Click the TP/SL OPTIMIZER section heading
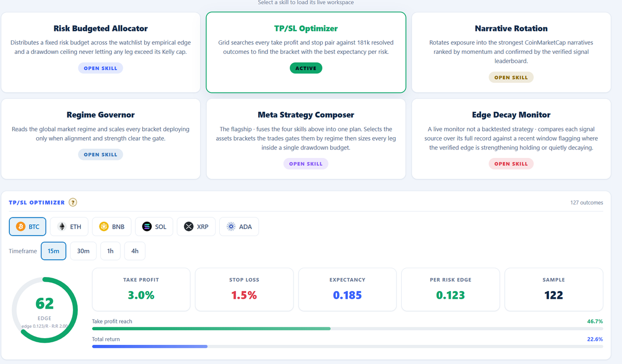The width and height of the screenshot is (622, 364). click(37, 202)
